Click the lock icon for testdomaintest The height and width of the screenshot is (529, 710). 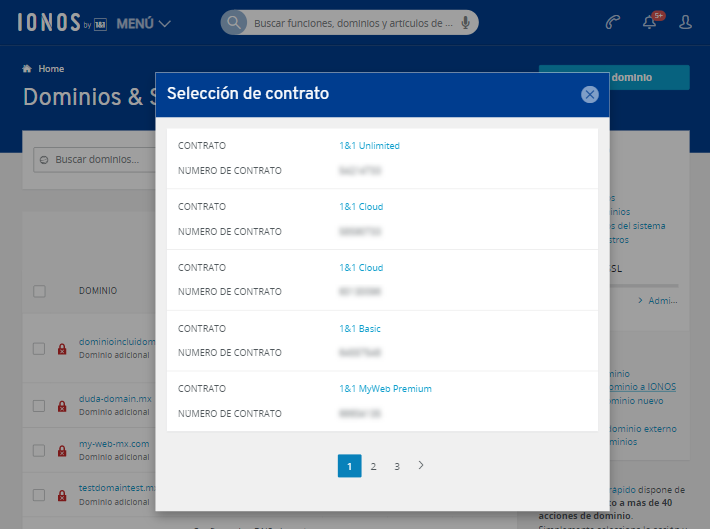pos(62,495)
